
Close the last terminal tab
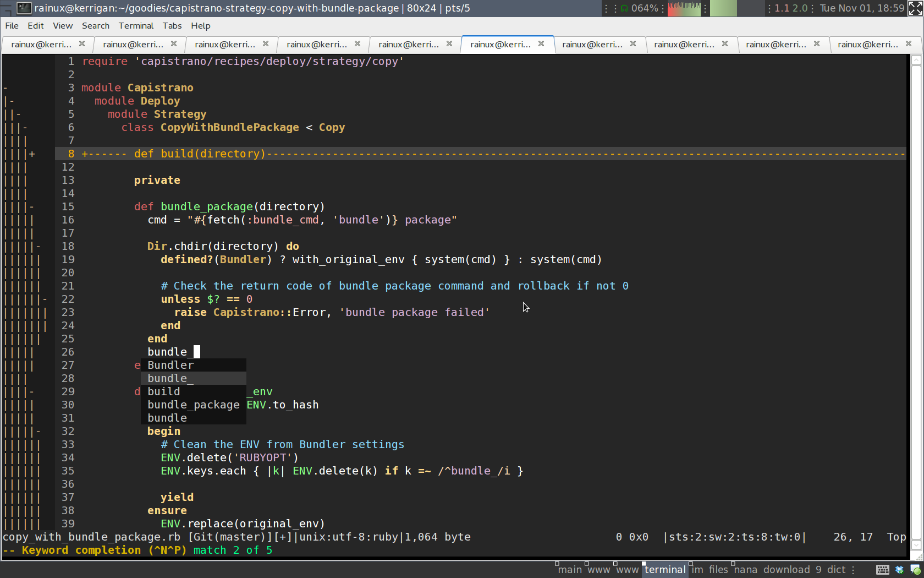point(909,43)
